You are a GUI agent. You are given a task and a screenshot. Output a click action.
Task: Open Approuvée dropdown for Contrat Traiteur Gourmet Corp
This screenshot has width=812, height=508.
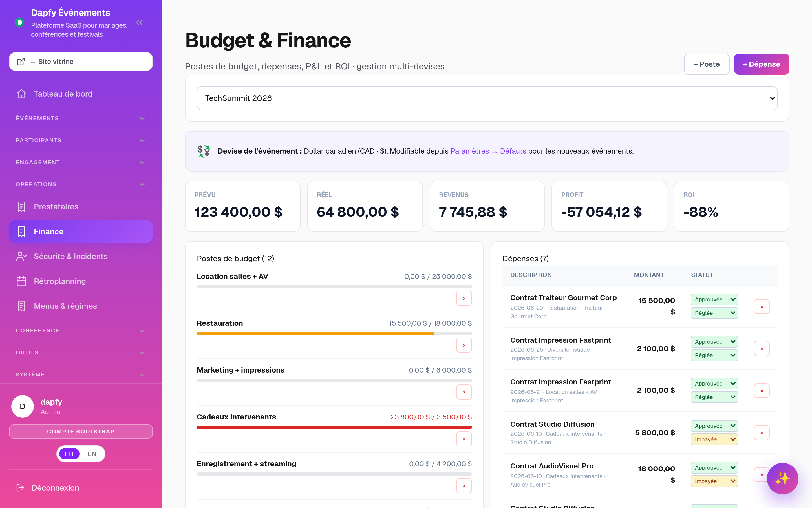[714, 299]
